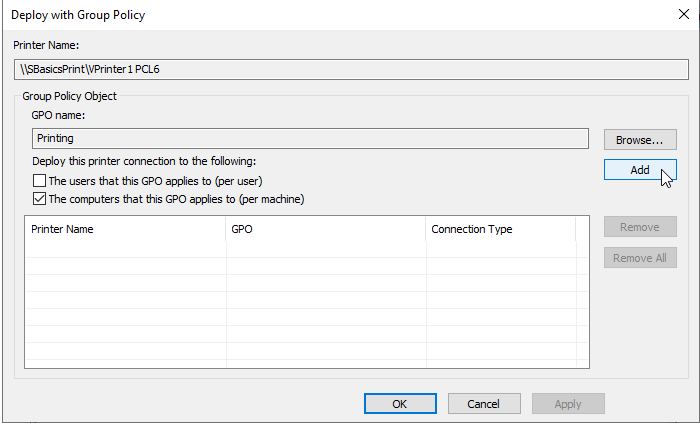The height and width of the screenshot is (423, 700).
Task: Open the Browse... GPO picker
Action: pos(640,140)
